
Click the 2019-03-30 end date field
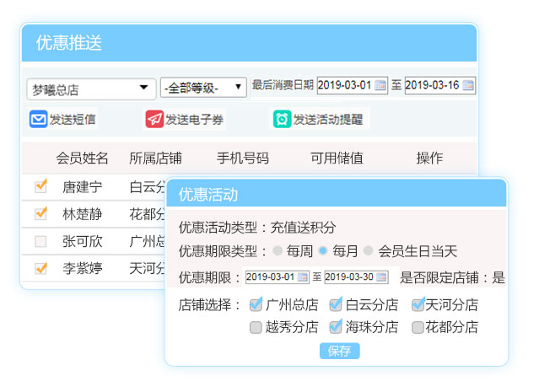(x=350, y=277)
